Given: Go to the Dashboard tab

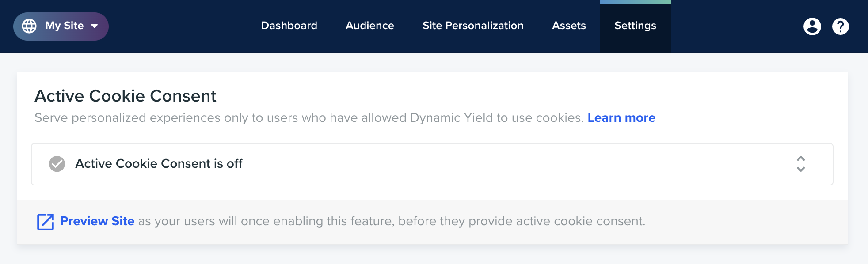Looking at the screenshot, I should pos(289,26).
